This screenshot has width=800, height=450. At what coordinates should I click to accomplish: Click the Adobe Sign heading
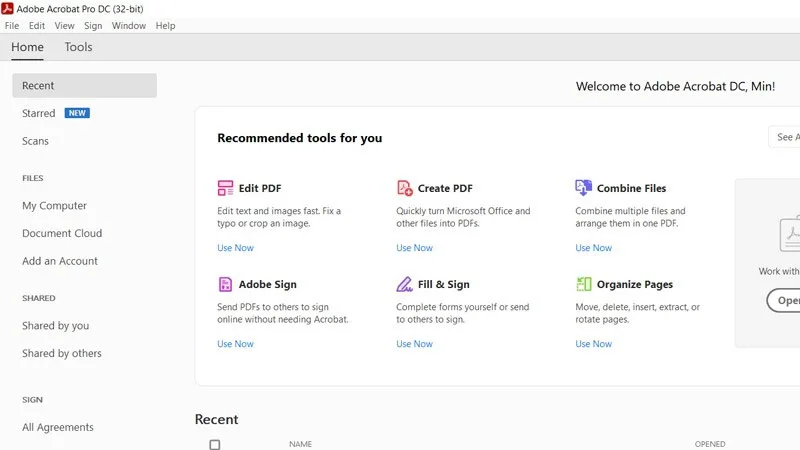pos(267,284)
